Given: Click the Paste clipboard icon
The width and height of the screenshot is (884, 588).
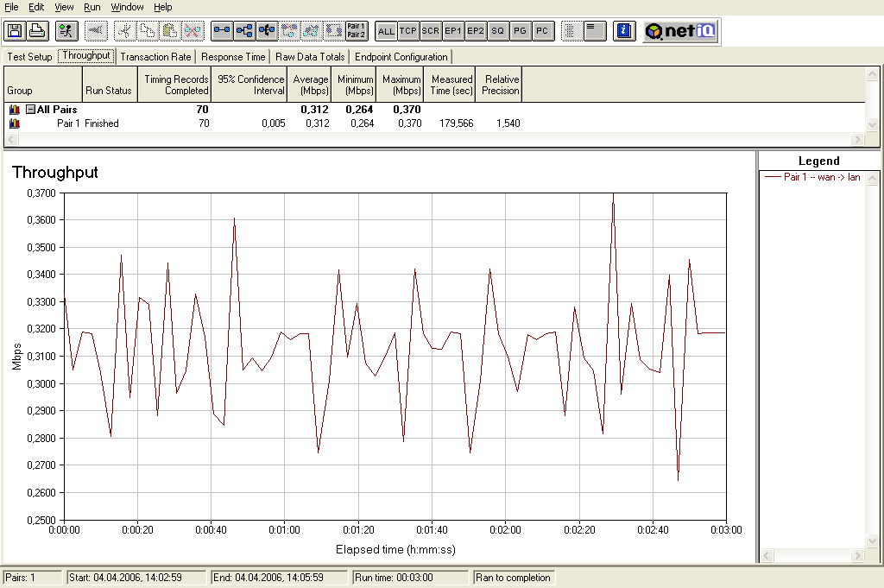Looking at the screenshot, I should pos(170,30).
